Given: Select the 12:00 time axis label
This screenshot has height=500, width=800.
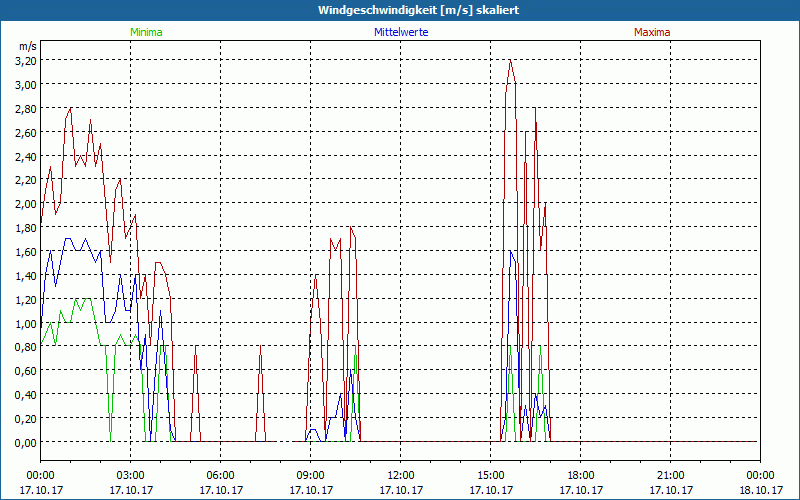Looking at the screenshot, I should tap(400, 475).
